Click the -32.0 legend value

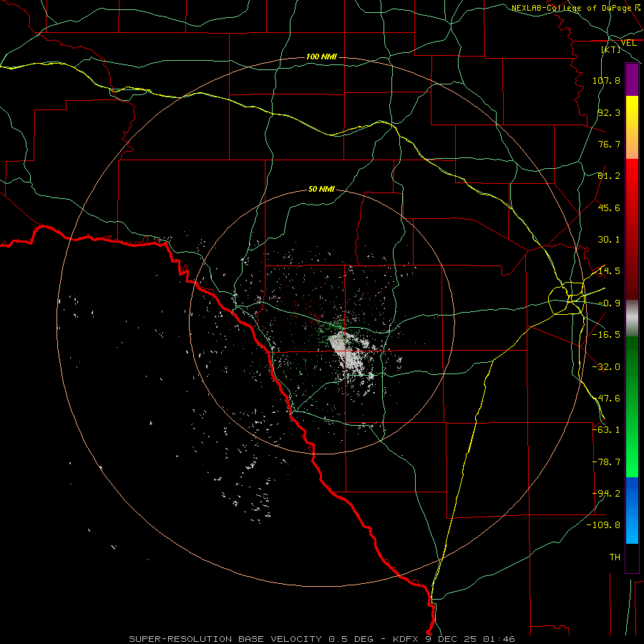tap(606, 367)
